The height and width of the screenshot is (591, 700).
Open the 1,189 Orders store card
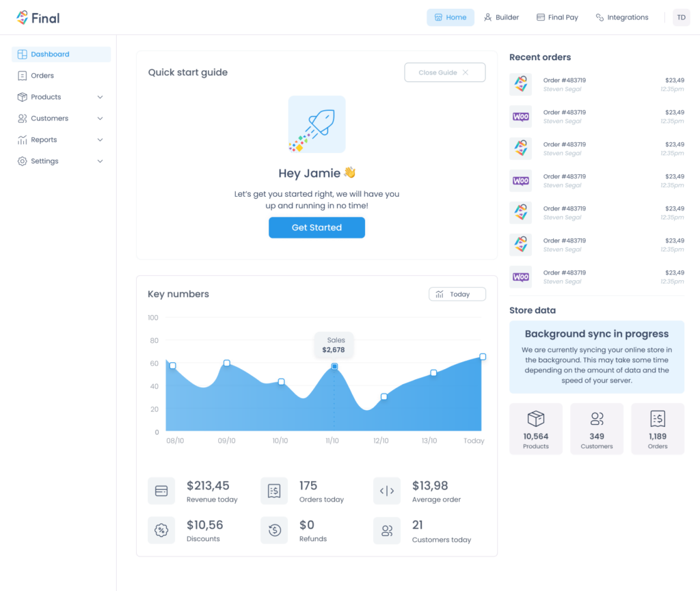[658, 429]
